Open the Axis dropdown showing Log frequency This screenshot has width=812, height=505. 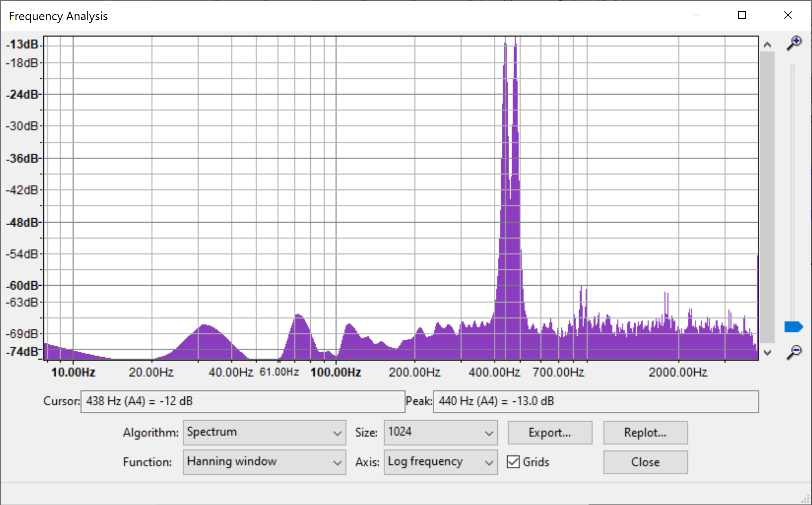pos(441,462)
